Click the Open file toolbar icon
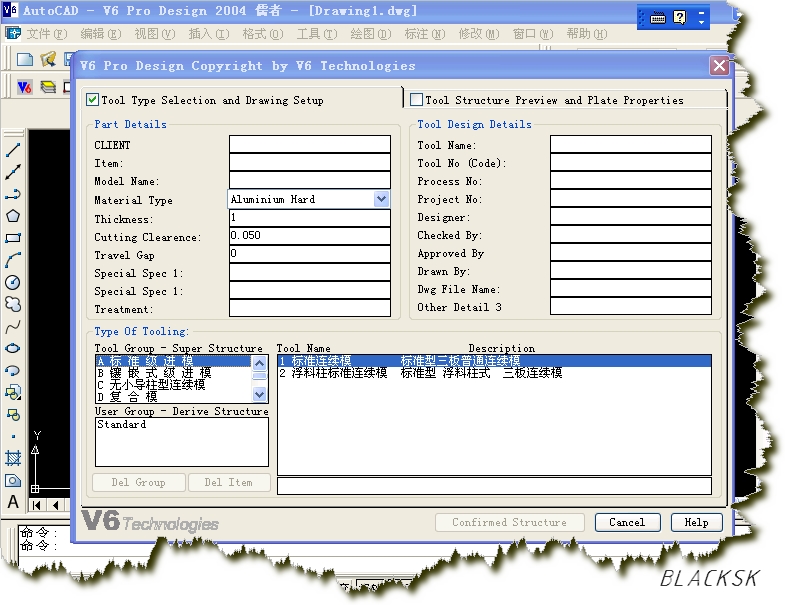Screen dimensions: 785x605 click(48, 59)
